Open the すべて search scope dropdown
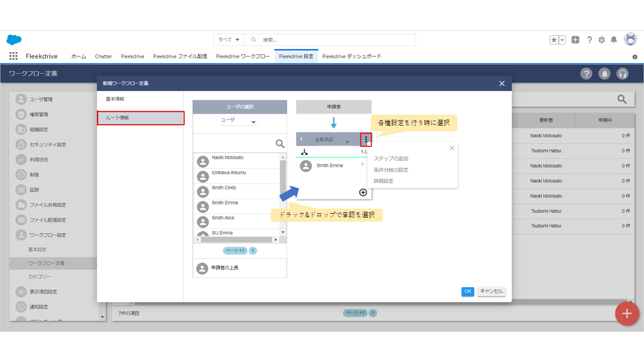This screenshot has width=644, height=362. point(229,40)
